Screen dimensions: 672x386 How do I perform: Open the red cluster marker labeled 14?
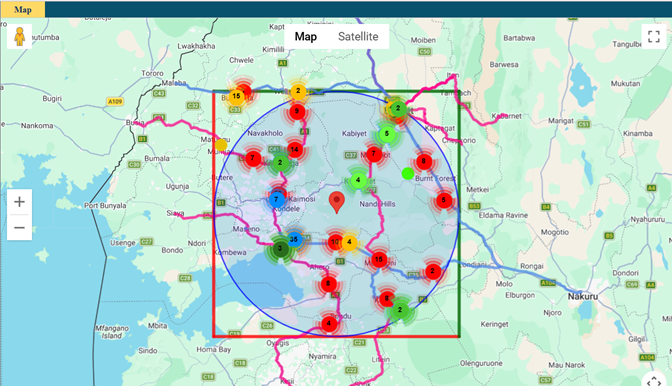[295, 150]
